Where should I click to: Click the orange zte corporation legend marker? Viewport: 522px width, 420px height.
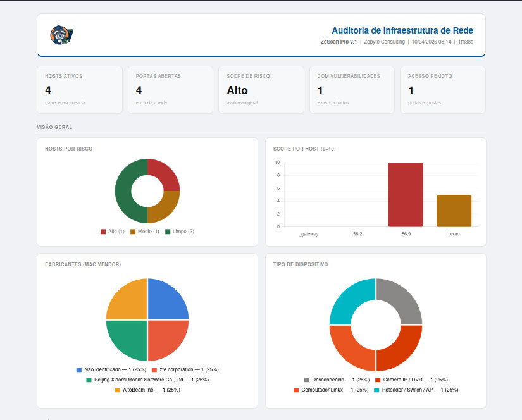click(153, 369)
